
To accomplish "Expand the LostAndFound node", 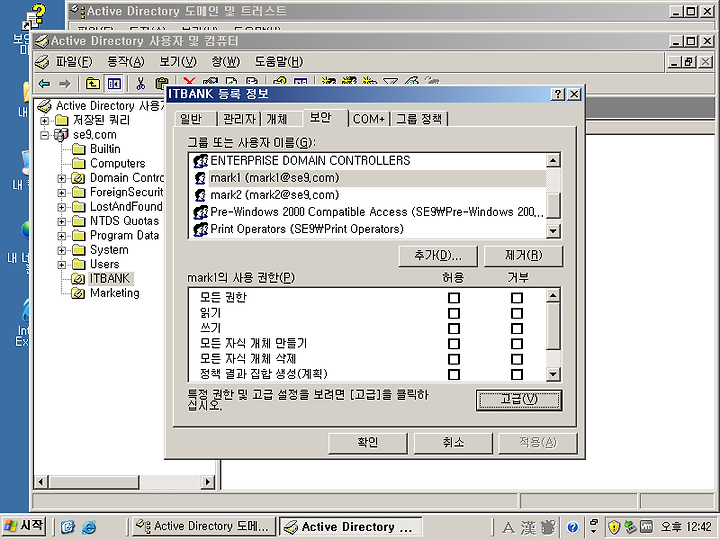I will (x=62, y=207).
